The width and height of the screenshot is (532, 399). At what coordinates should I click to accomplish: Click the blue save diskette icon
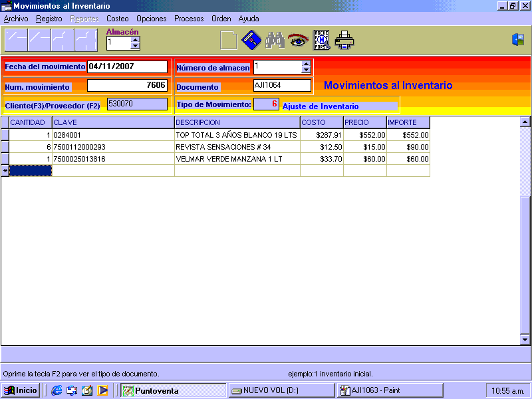[x=251, y=41]
